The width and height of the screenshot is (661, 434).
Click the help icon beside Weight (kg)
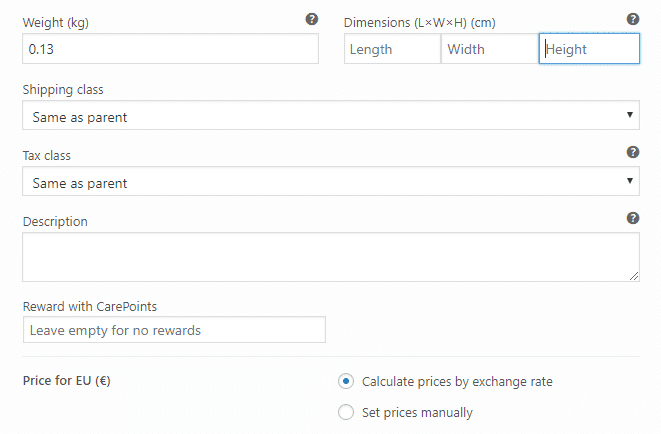[312, 19]
